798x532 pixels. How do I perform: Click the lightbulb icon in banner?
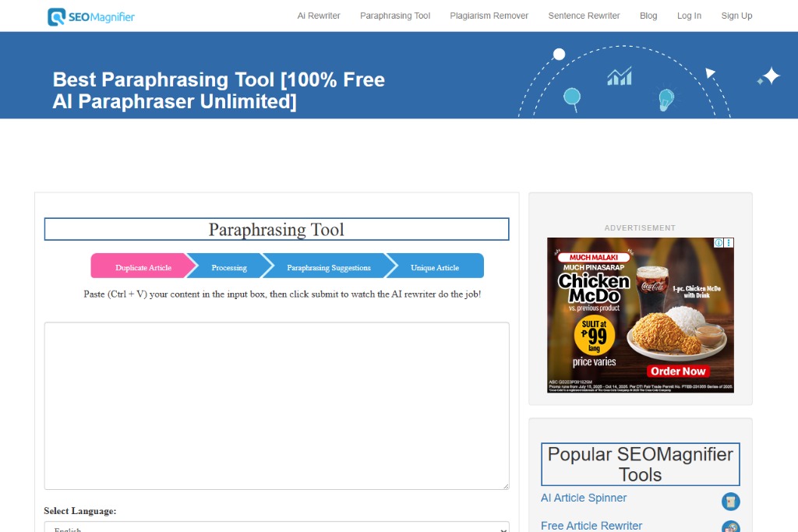click(666, 99)
